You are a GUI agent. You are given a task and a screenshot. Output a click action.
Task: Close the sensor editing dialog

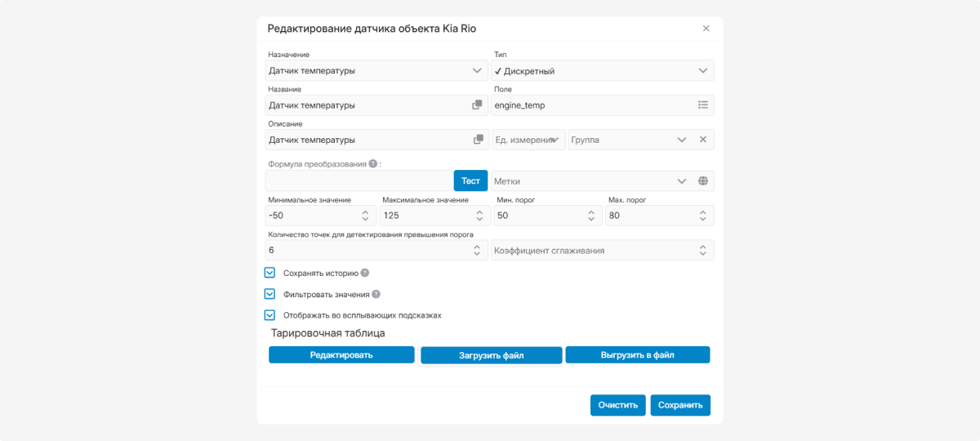(706, 29)
